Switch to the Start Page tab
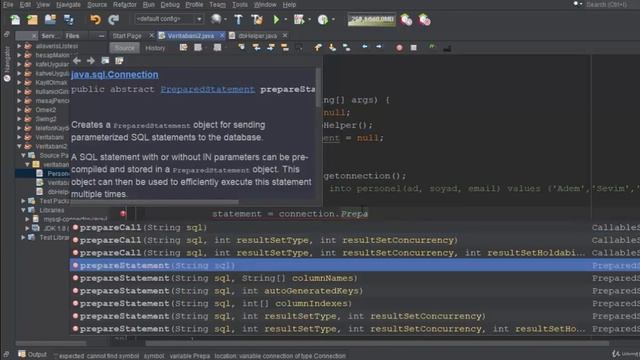The width and height of the screenshot is (640, 360). pos(127,36)
